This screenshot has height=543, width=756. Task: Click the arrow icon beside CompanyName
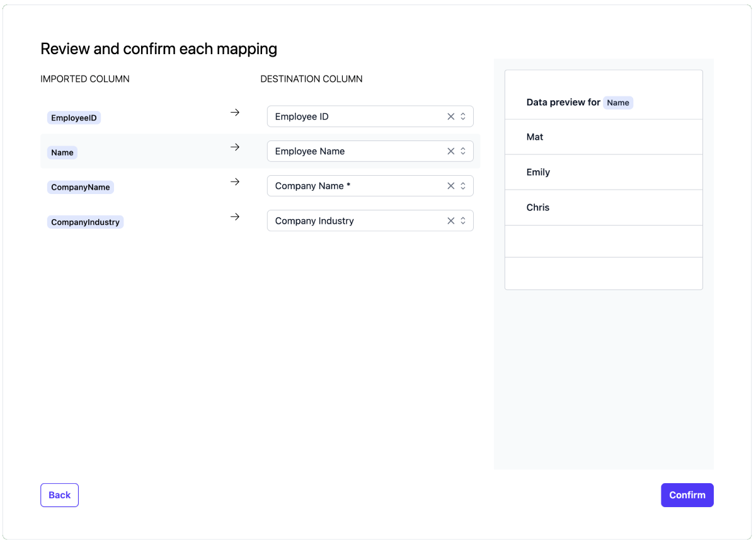click(x=235, y=181)
